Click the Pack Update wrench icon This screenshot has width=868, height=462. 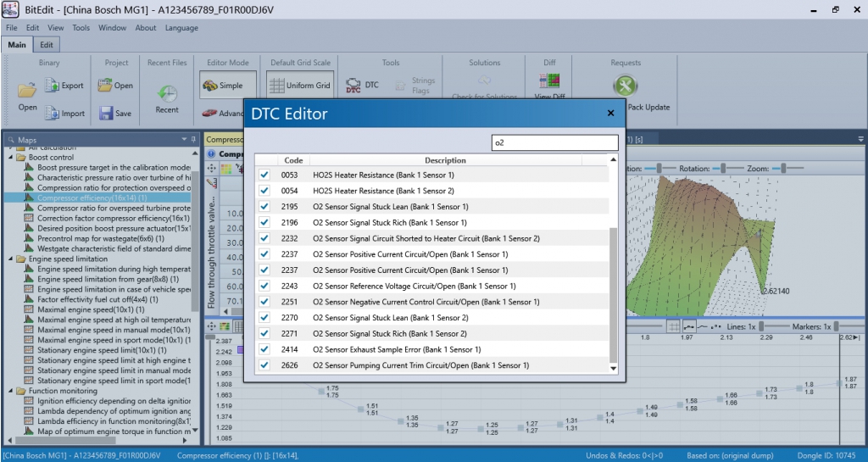[x=625, y=86]
